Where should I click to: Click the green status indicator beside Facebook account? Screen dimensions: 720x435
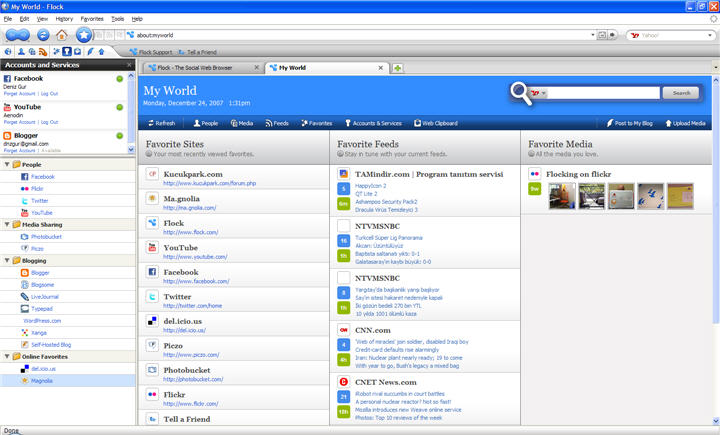point(120,79)
